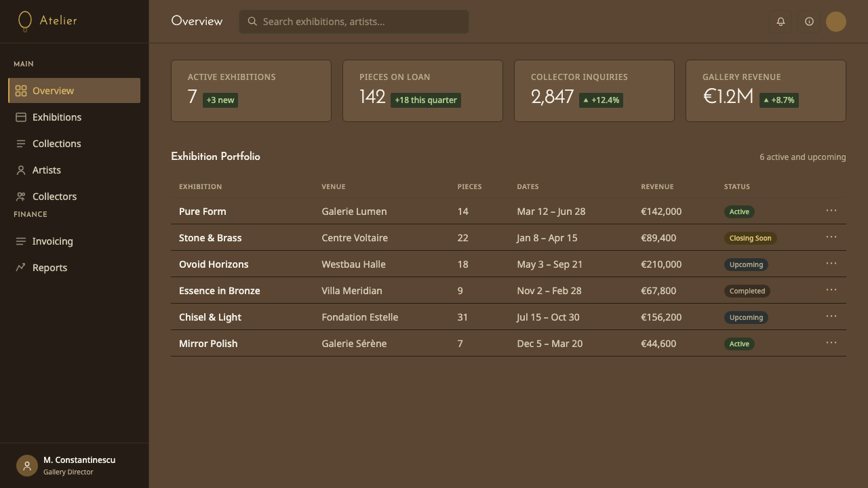Open the notifications bell

[781, 22]
